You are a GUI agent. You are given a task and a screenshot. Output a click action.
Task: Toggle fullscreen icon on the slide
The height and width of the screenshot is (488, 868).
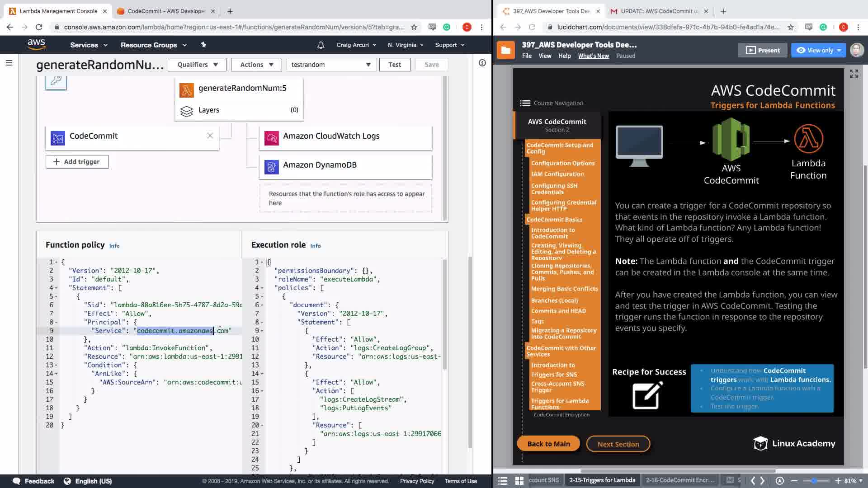point(854,74)
